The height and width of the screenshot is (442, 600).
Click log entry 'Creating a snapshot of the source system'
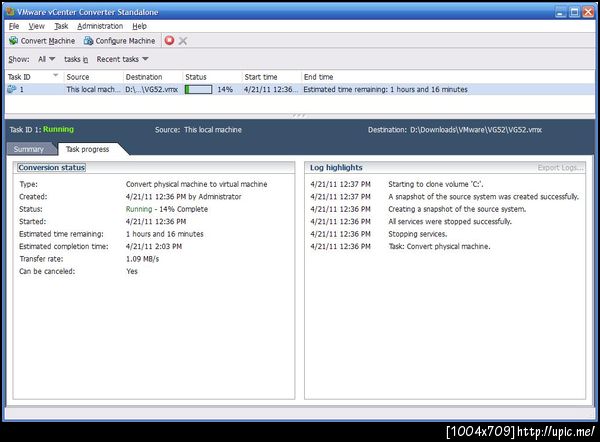(x=457, y=209)
